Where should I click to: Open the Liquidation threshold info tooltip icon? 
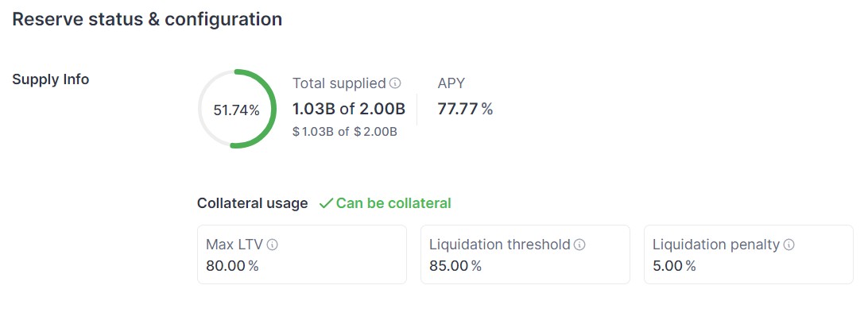579,245
